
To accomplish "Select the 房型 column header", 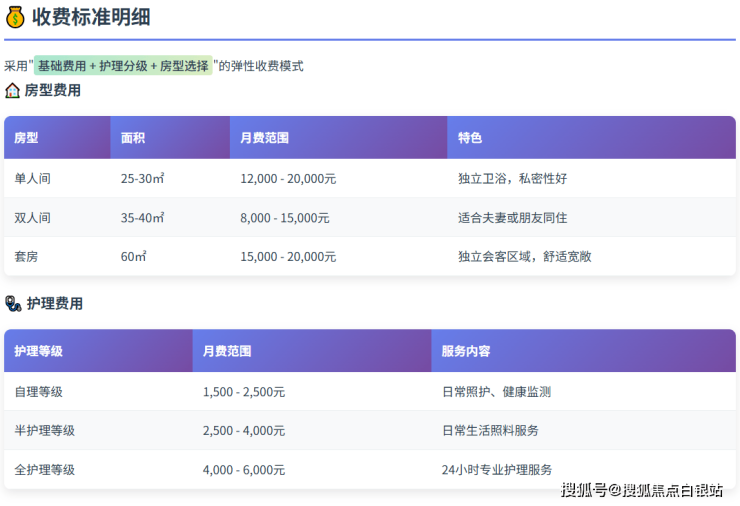I will (x=26, y=138).
